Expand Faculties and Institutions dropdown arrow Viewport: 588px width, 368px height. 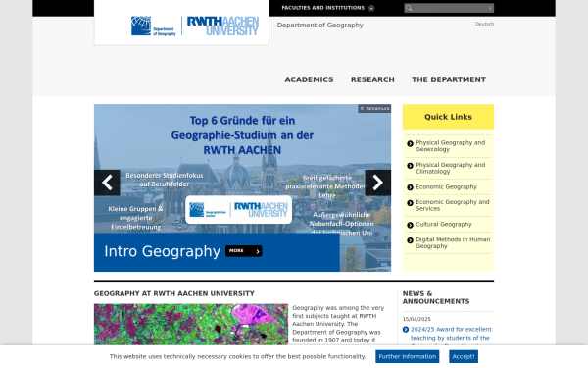[x=371, y=8]
